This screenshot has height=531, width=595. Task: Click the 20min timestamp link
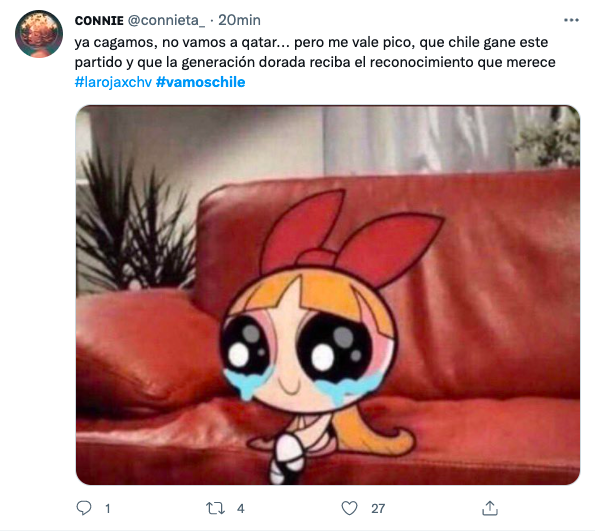[239, 20]
